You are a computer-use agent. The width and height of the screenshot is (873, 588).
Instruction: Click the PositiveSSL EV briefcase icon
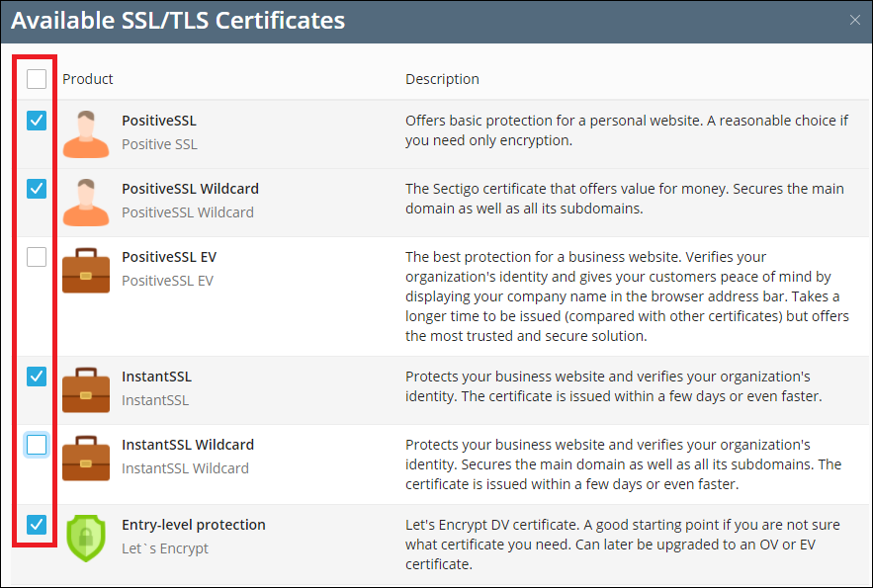tap(86, 270)
